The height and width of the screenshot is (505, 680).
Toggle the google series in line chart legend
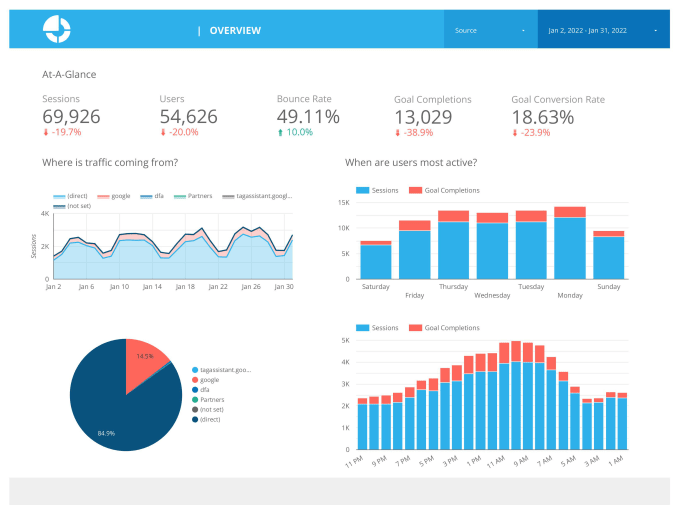pyautogui.click(x=114, y=196)
